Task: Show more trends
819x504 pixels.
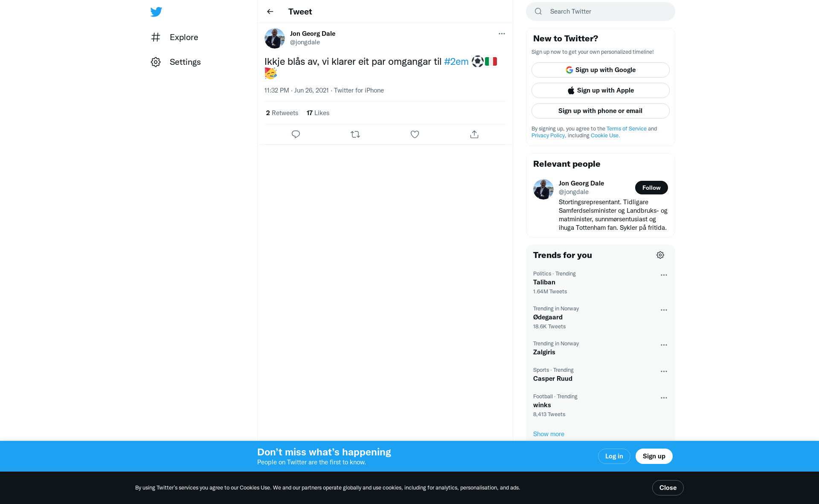Action: click(549, 434)
